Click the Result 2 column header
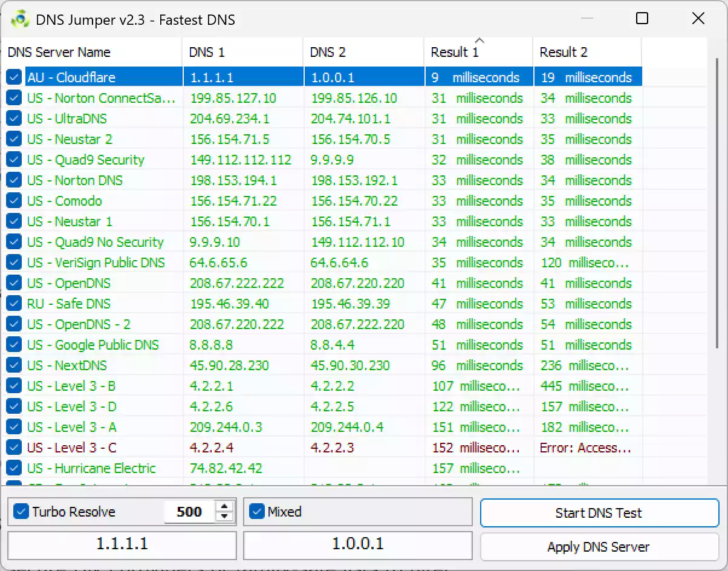The width and height of the screenshot is (728, 571). pos(587,52)
